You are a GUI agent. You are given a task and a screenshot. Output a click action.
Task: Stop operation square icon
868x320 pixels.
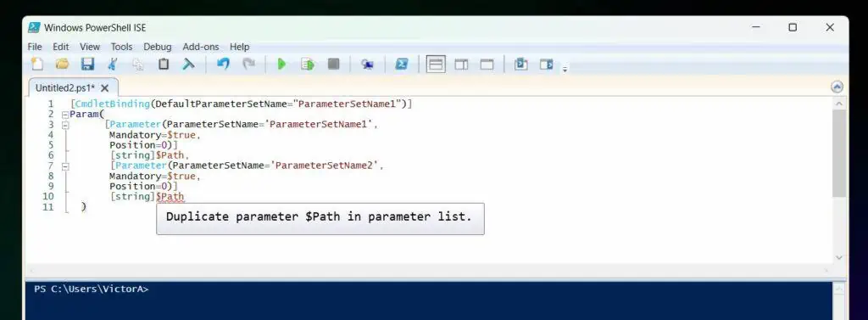(x=333, y=65)
